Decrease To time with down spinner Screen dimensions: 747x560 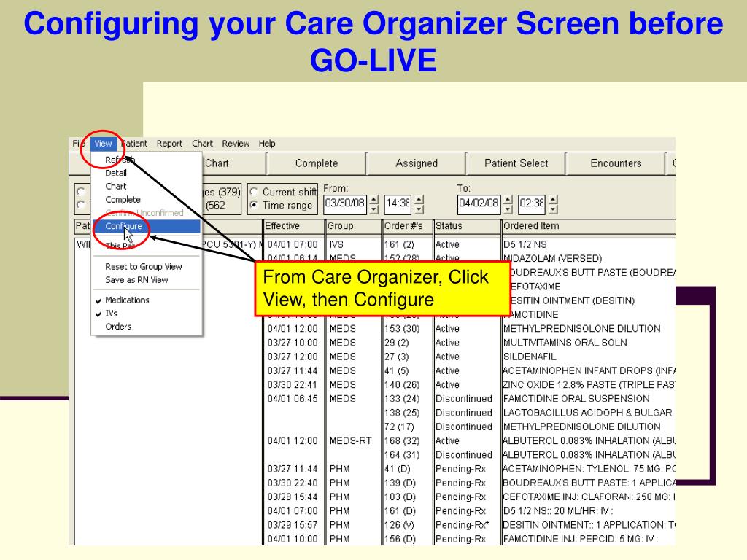pyautogui.click(x=553, y=209)
